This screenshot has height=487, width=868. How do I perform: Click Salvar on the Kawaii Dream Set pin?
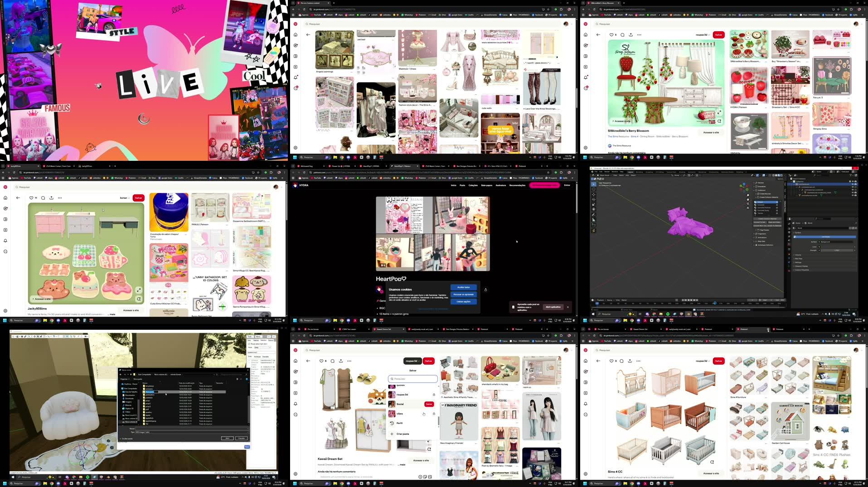coord(428,361)
